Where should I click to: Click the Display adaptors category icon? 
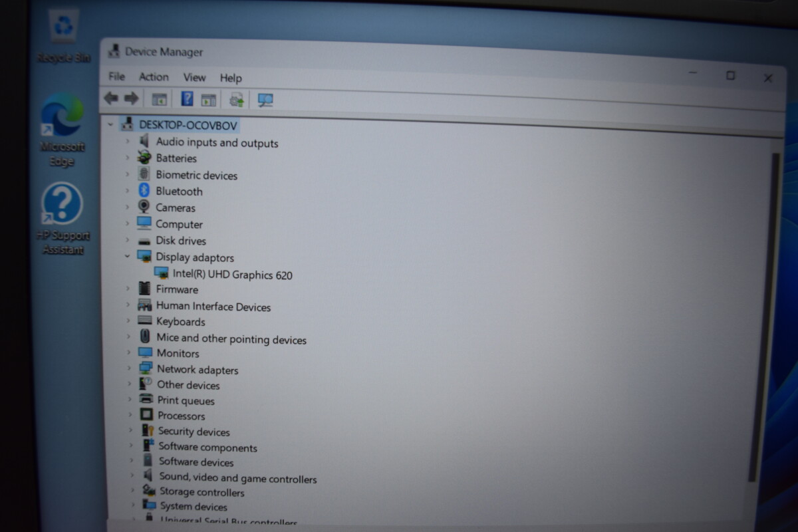coord(144,257)
